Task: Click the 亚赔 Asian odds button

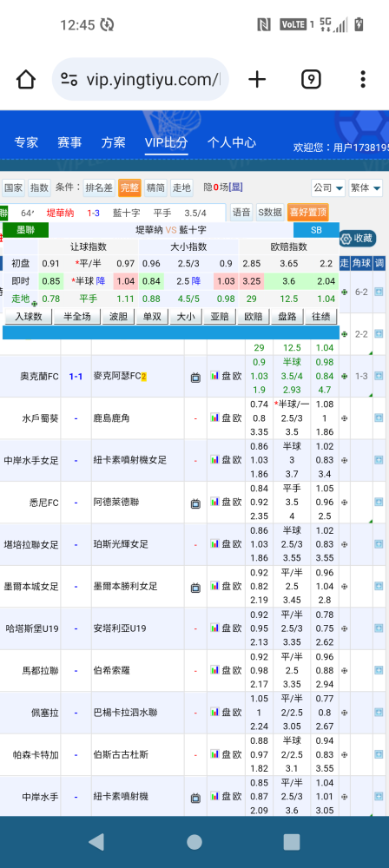Action: coord(219,317)
